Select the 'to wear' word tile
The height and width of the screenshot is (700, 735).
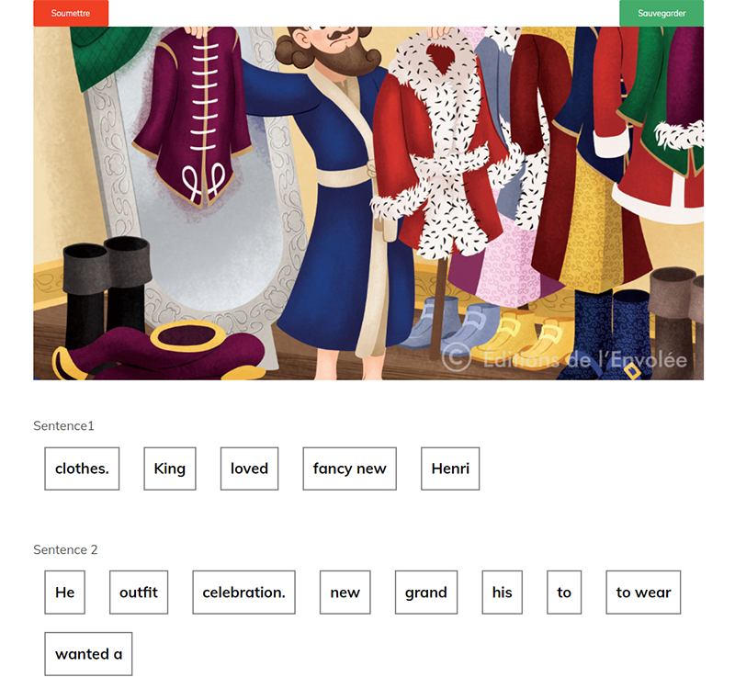coord(643,593)
